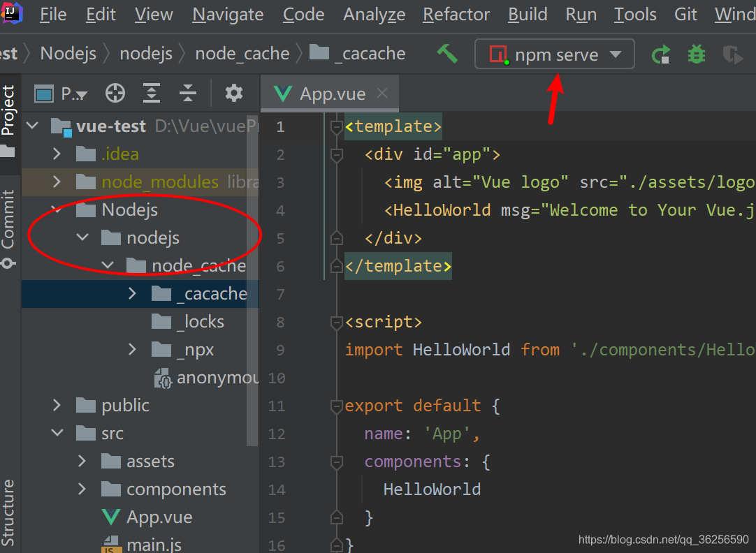
Task: Open the Structure tool window side tab
Action: (8, 513)
